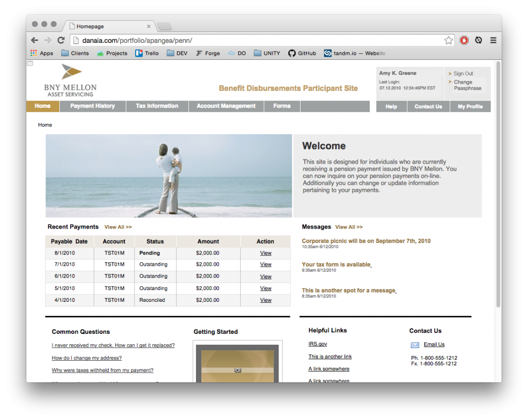Click the Payable Date column header

(x=69, y=241)
